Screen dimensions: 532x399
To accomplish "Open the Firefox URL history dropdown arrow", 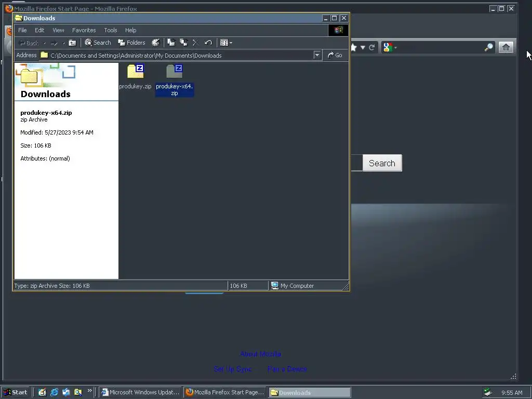I will click(x=363, y=47).
